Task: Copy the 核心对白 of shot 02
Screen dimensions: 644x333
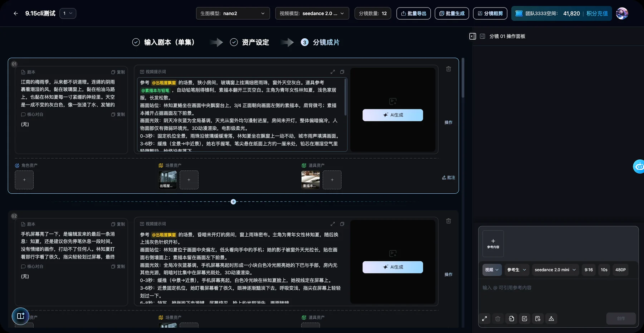Action: (118, 267)
